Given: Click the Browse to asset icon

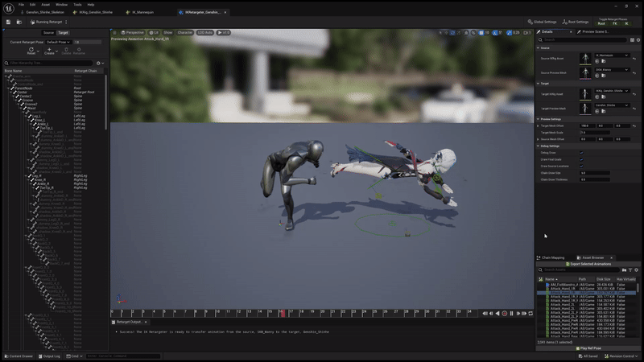Looking at the screenshot, I should click(19, 23).
